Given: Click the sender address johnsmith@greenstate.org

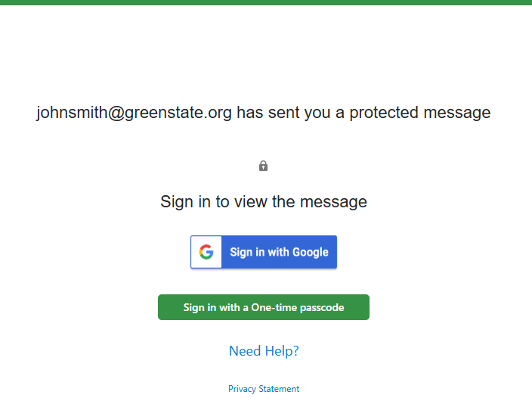Looking at the screenshot, I should click(135, 113).
